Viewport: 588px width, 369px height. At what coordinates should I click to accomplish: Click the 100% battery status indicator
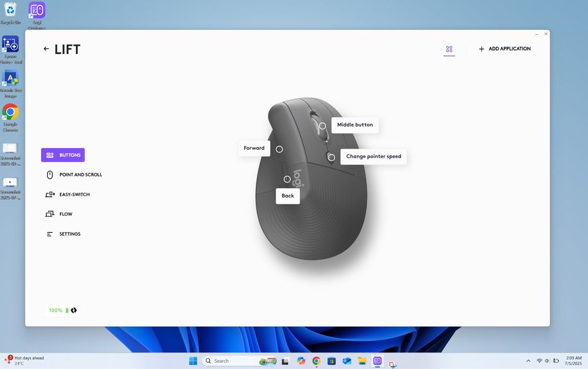click(63, 310)
